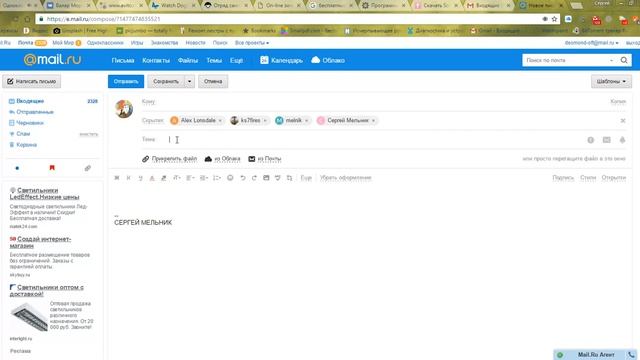
Task: Open the Контакты tab in header
Action: (x=156, y=60)
